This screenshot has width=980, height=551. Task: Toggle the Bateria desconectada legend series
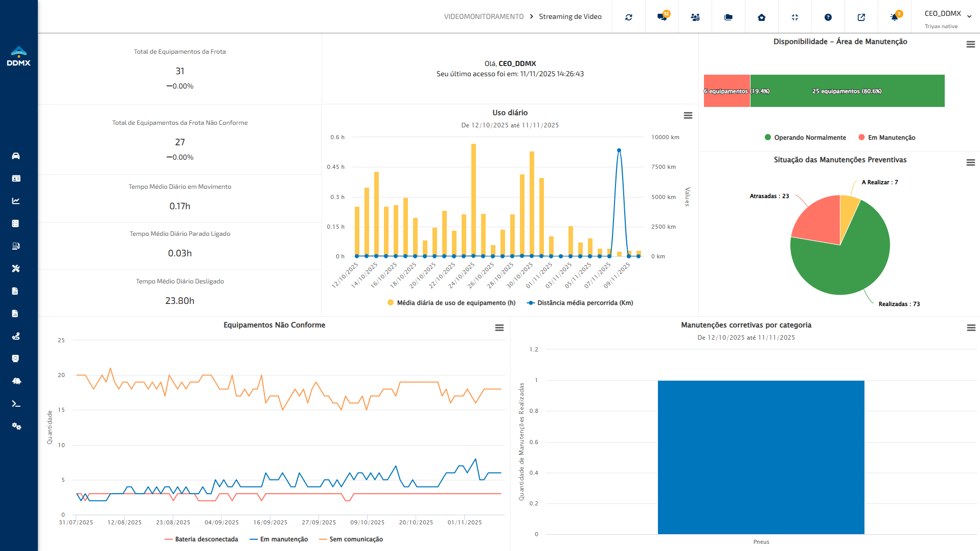coord(201,539)
